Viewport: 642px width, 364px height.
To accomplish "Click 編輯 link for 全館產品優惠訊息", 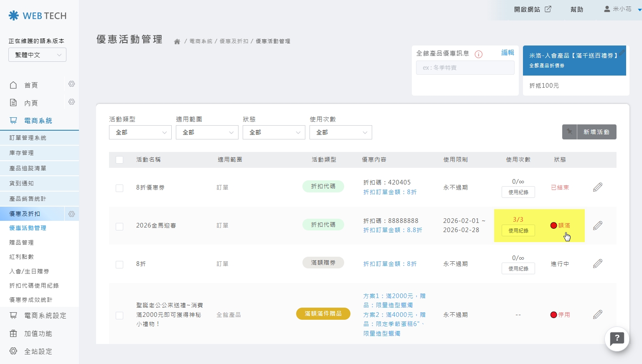I will pos(508,53).
